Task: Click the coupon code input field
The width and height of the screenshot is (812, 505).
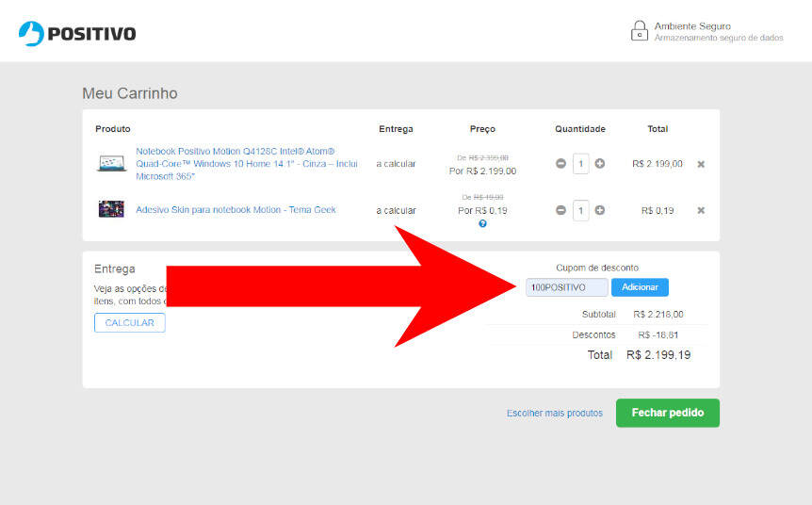Action: (x=566, y=287)
